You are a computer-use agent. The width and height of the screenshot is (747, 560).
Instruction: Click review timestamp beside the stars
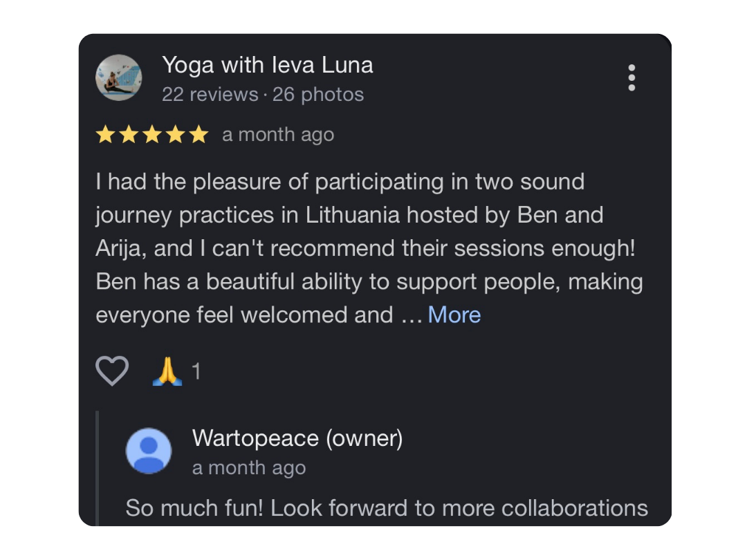pyautogui.click(x=278, y=135)
